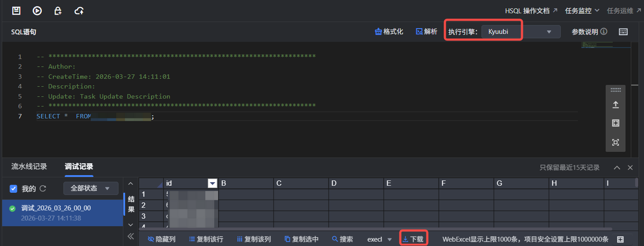Click the cloud upload publish icon
644x246 pixels.
point(79,11)
